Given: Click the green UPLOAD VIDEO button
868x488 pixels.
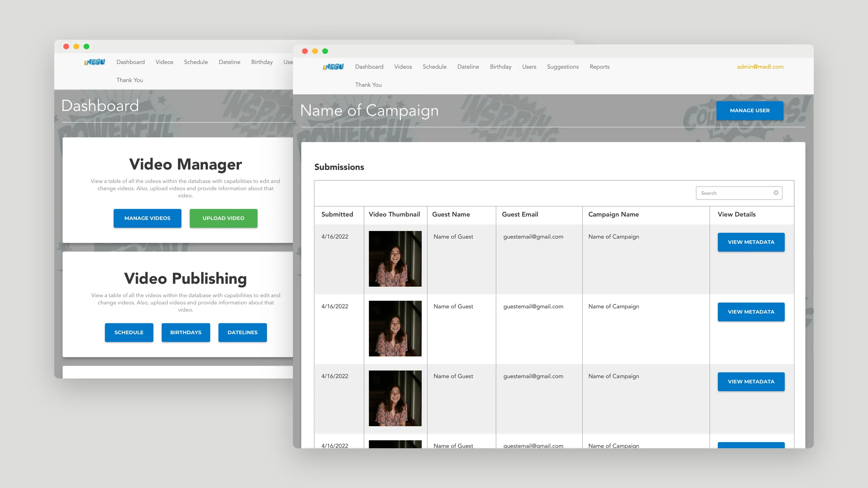Looking at the screenshot, I should click(224, 218).
